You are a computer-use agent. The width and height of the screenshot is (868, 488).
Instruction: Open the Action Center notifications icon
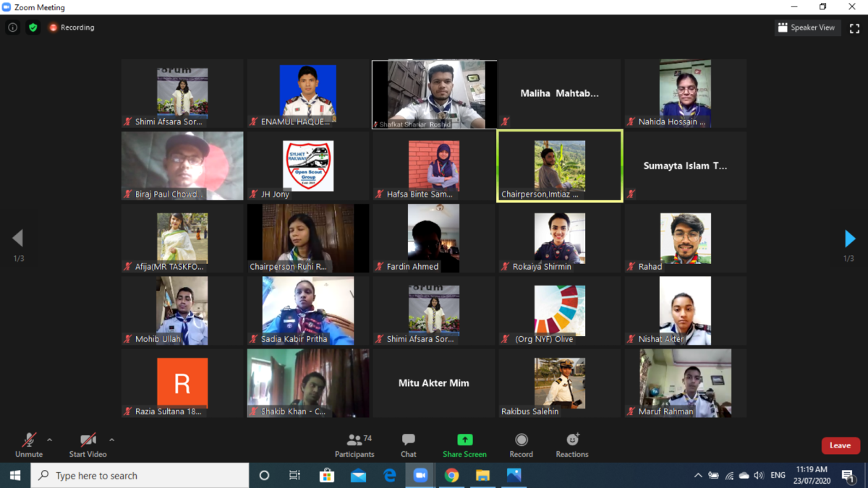[x=848, y=475]
